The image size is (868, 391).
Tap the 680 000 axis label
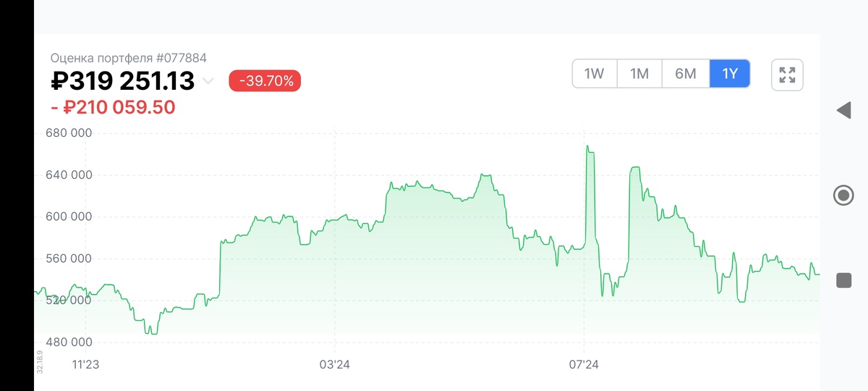click(69, 133)
